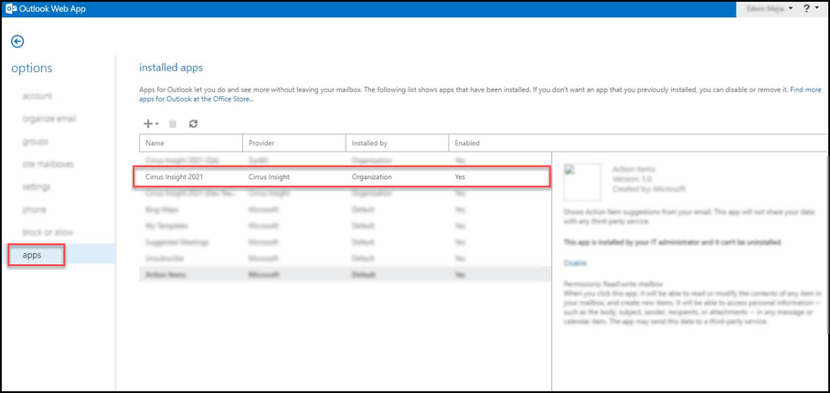This screenshot has width=830, height=393.
Task: Click the trash delete icon
Action: coord(172,123)
